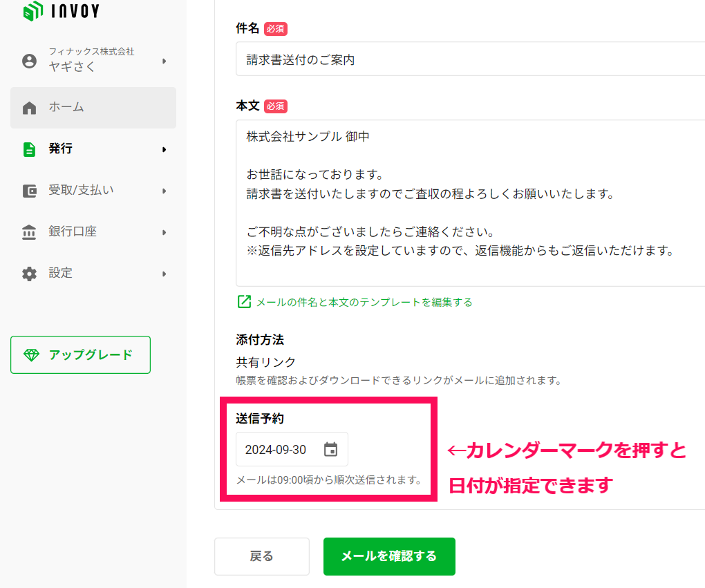705x588 pixels.
Task: Click into the 件名 subject field
Action: [470, 59]
